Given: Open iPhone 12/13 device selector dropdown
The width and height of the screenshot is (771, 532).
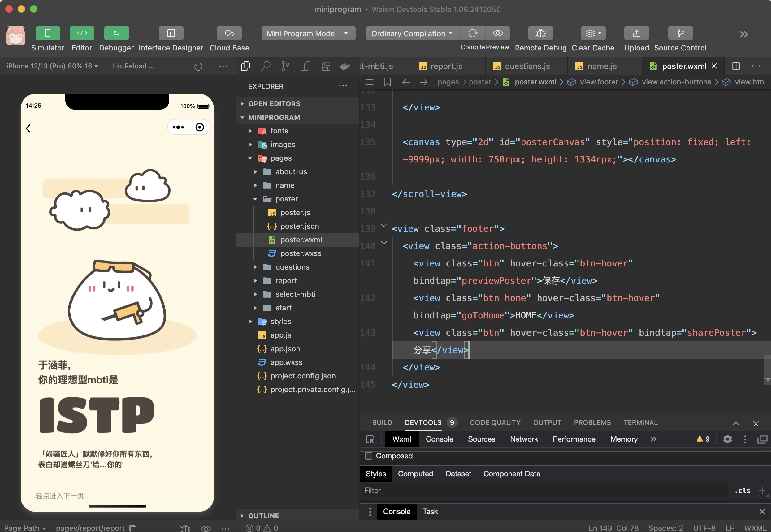Looking at the screenshot, I should point(52,66).
